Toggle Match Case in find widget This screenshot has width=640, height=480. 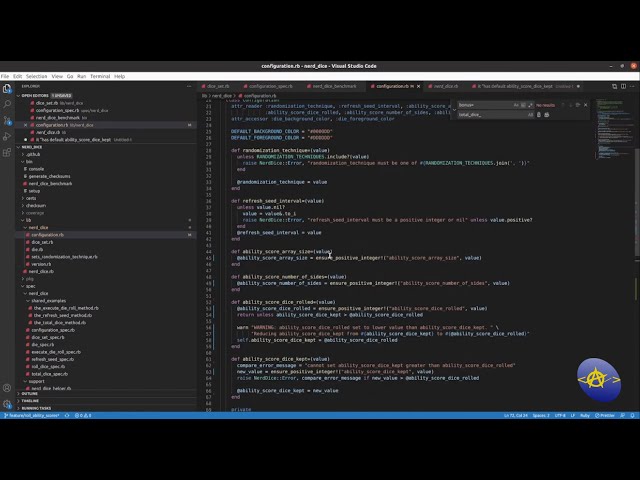516,105
